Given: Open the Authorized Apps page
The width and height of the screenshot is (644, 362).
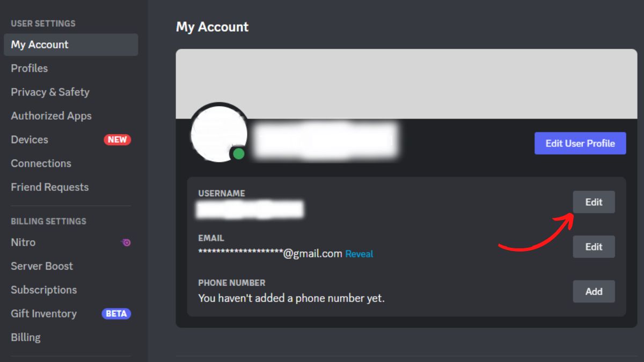Looking at the screenshot, I should pos(51,115).
